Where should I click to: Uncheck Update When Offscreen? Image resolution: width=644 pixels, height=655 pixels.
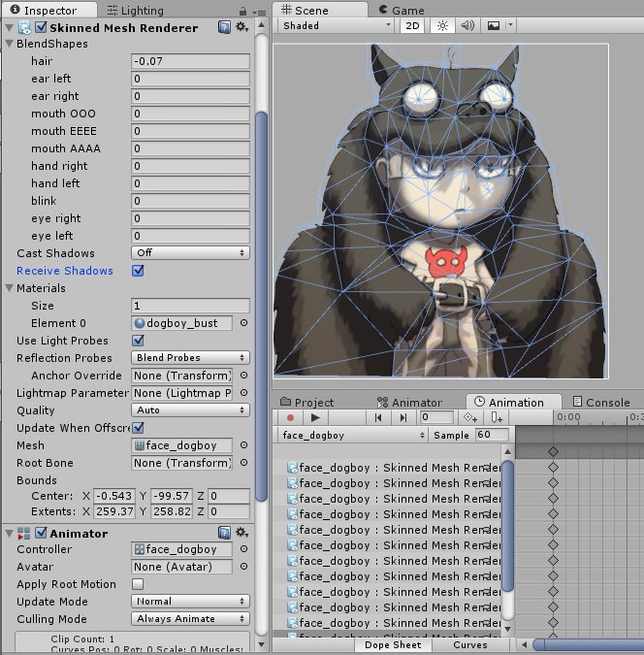pyautogui.click(x=138, y=428)
